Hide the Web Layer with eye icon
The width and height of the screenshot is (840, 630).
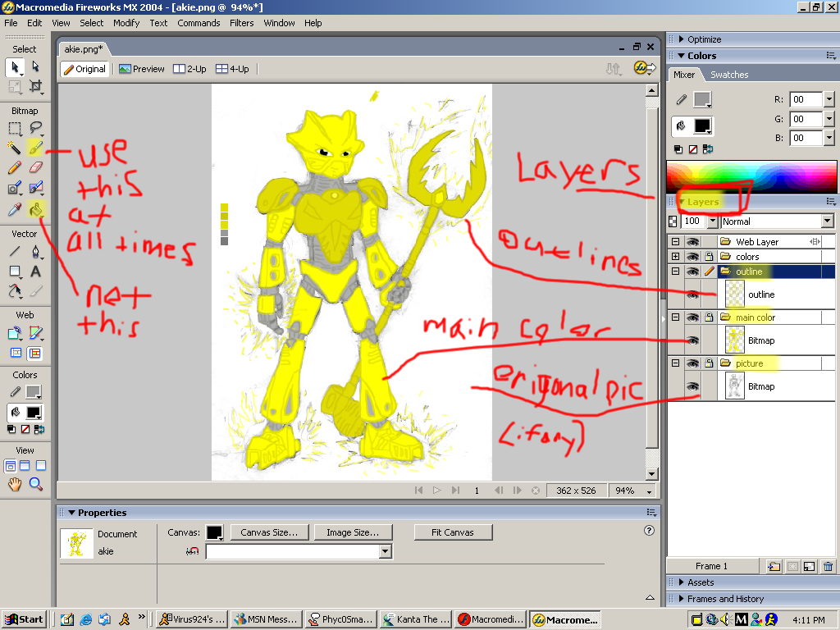692,242
